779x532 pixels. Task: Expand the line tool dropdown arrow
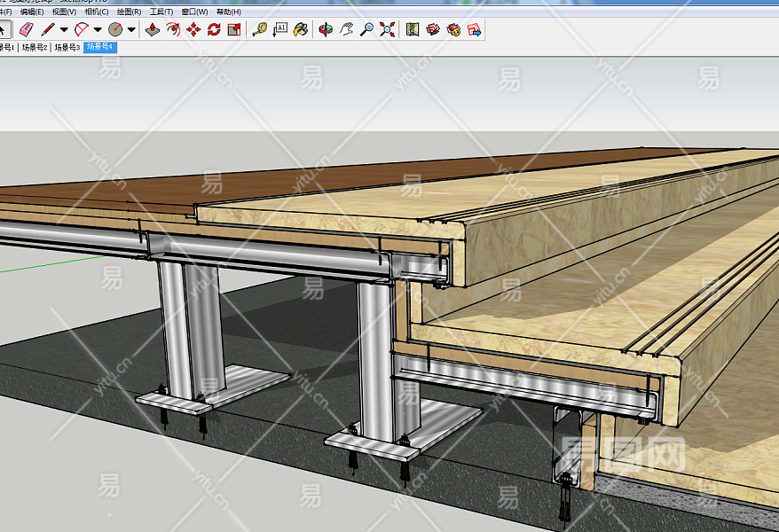tap(64, 29)
